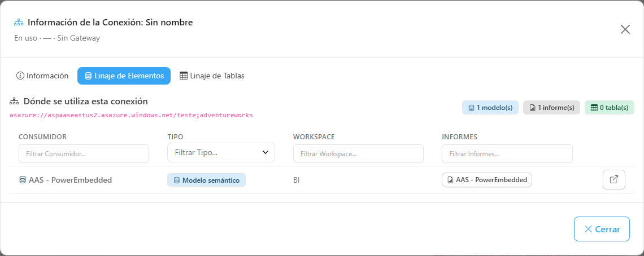Select the Linaje de Elementos tab
This screenshot has height=256, width=644.
pyautogui.click(x=124, y=76)
